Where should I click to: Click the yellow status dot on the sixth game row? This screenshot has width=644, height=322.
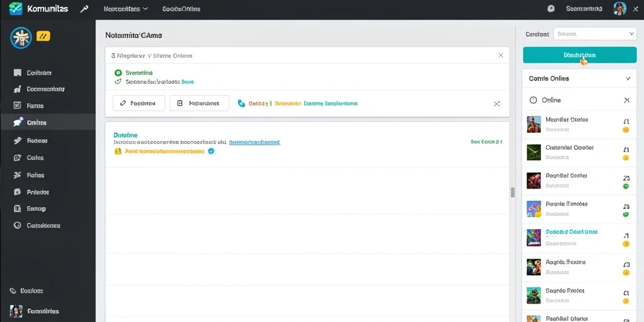(x=626, y=272)
